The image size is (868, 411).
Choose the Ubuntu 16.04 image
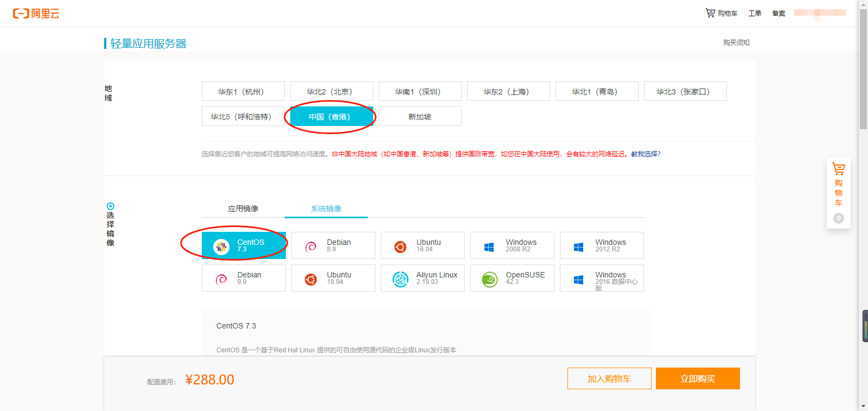pos(423,245)
